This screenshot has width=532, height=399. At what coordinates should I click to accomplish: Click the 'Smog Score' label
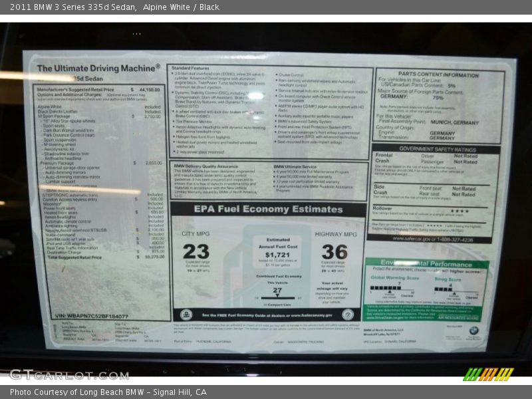pyautogui.click(x=448, y=279)
